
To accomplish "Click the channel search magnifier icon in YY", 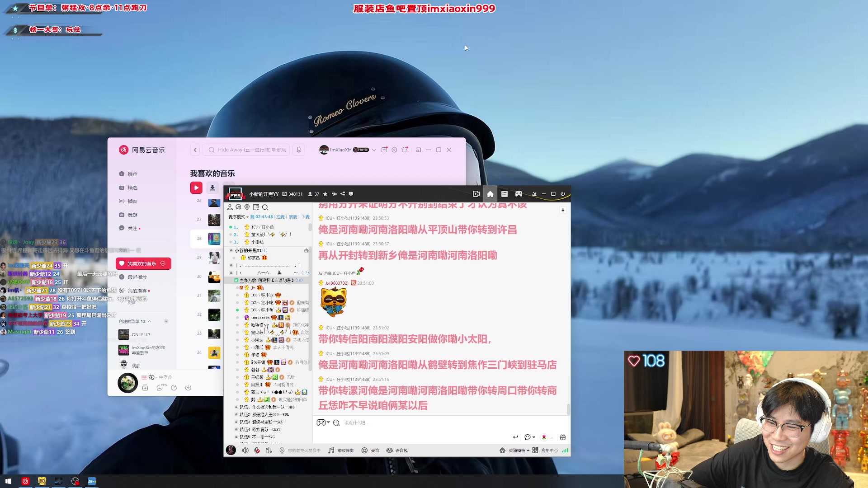I will click(x=265, y=207).
